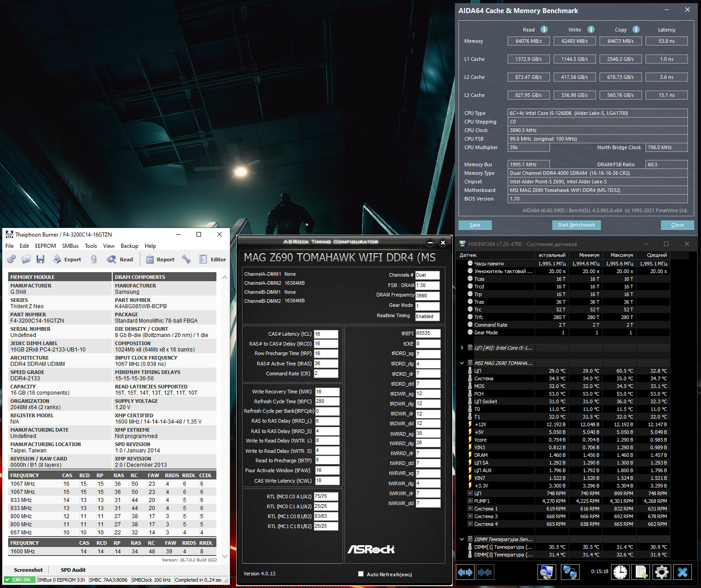Enable the Auto Refresh checkbox

pos(361,574)
